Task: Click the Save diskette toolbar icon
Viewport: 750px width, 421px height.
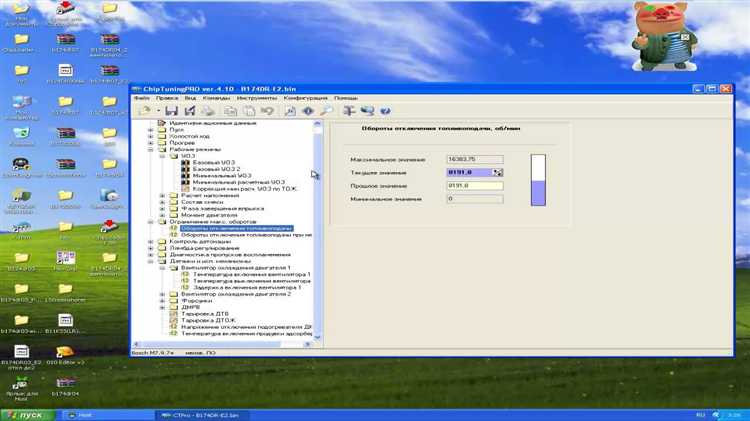Action: coord(171,111)
